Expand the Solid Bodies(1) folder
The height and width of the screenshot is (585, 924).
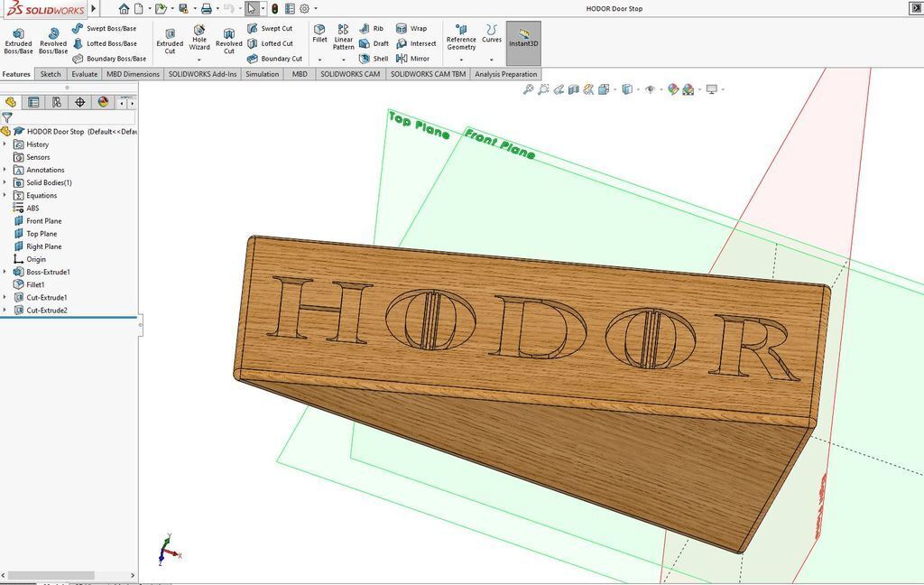click(5, 182)
